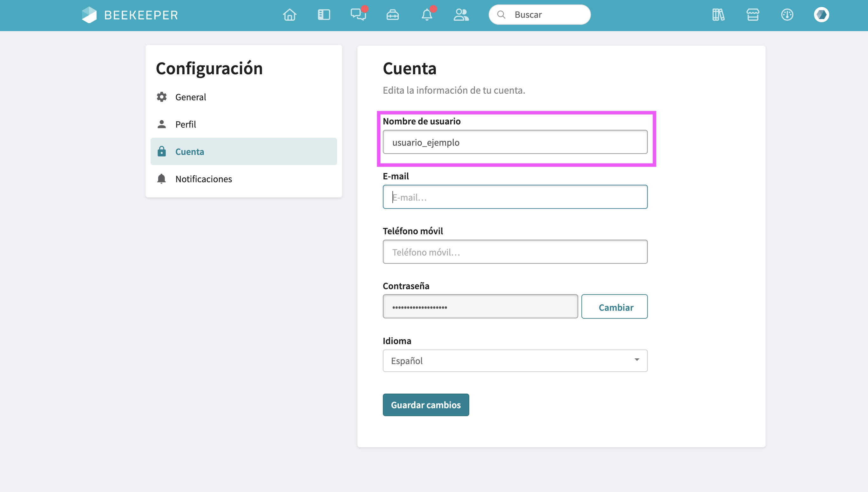868x492 pixels.
Task: Click the Cambiar password button
Action: 614,307
